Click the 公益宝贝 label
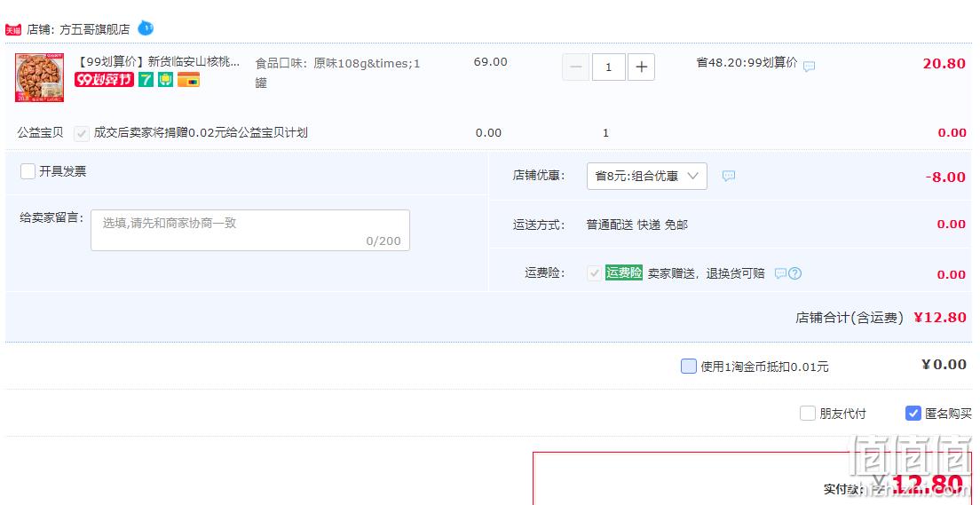This screenshot has height=505, width=980. click(x=40, y=132)
